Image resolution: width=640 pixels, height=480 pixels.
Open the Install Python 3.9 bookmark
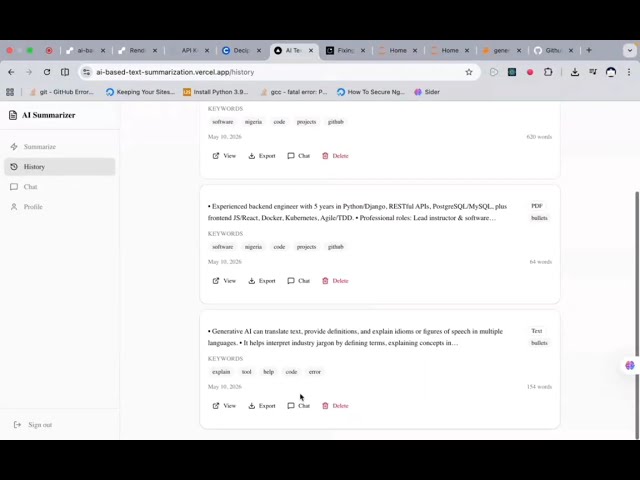point(216,92)
